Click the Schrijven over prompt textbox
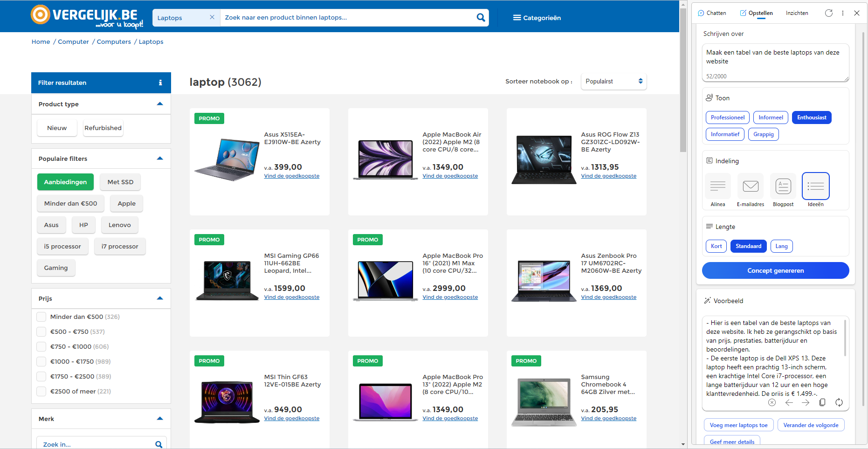868x449 pixels. coord(775,62)
